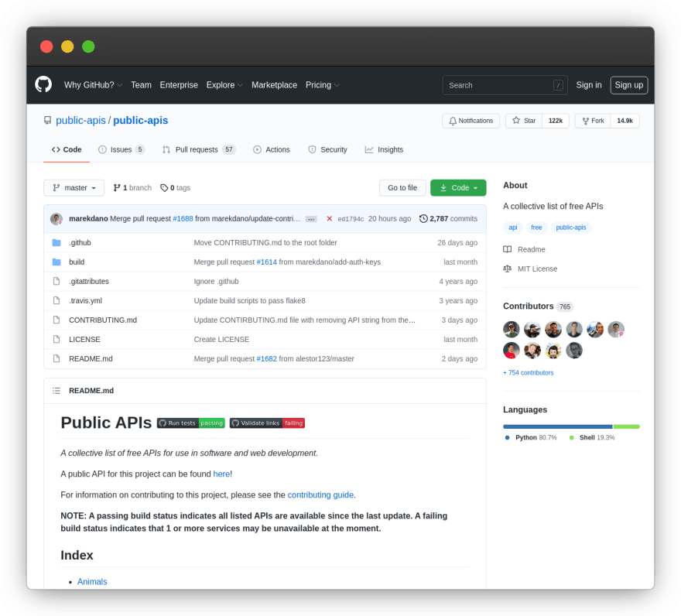Click the file icon next to LICENSE

56,339
